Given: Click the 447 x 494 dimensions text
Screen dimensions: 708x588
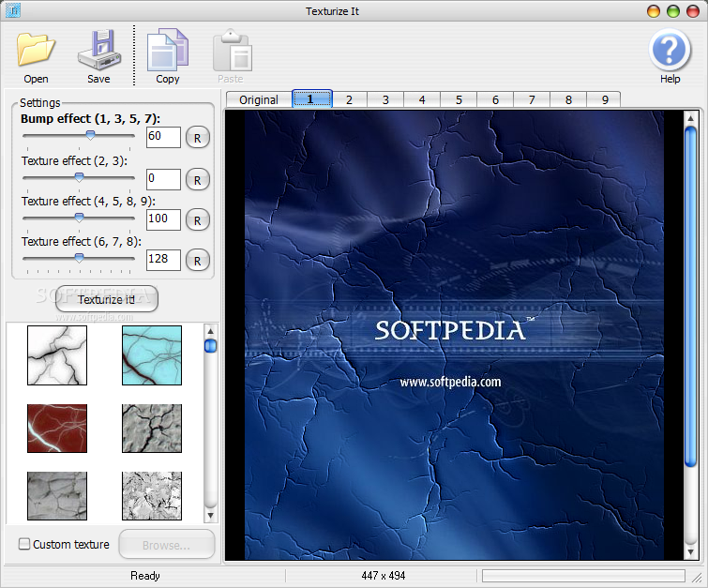Looking at the screenshot, I should coord(384,576).
